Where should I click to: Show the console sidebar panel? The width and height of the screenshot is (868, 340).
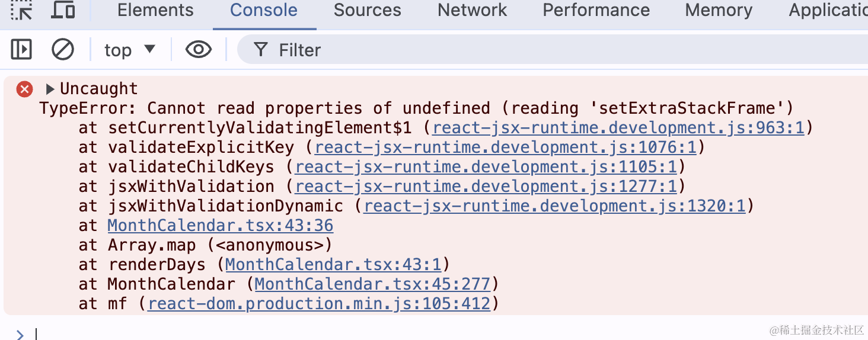22,50
